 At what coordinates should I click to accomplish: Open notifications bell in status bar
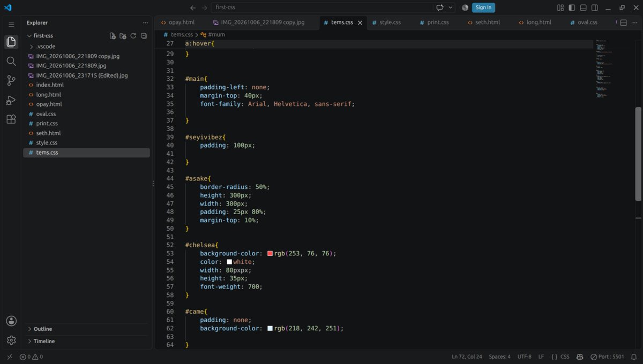click(x=634, y=357)
